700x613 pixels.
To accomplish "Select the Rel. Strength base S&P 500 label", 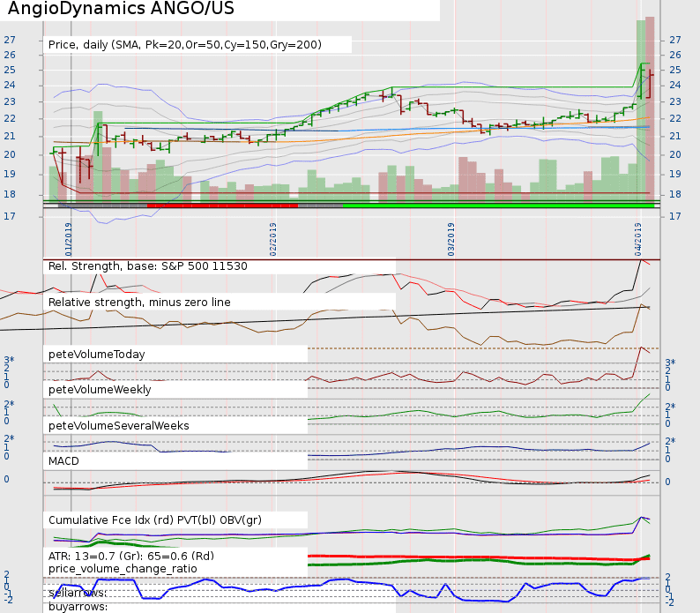I will pos(147,266).
